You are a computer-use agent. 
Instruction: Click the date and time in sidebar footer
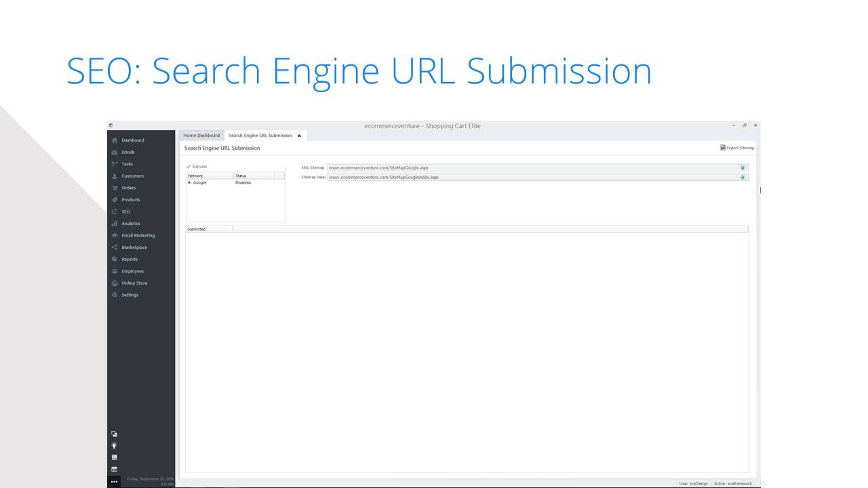(151, 481)
